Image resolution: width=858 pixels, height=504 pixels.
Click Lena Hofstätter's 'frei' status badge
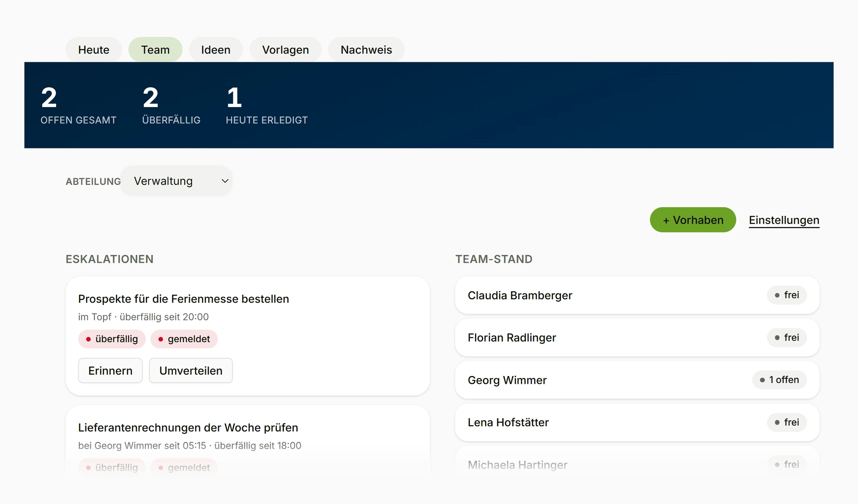[x=787, y=422]
